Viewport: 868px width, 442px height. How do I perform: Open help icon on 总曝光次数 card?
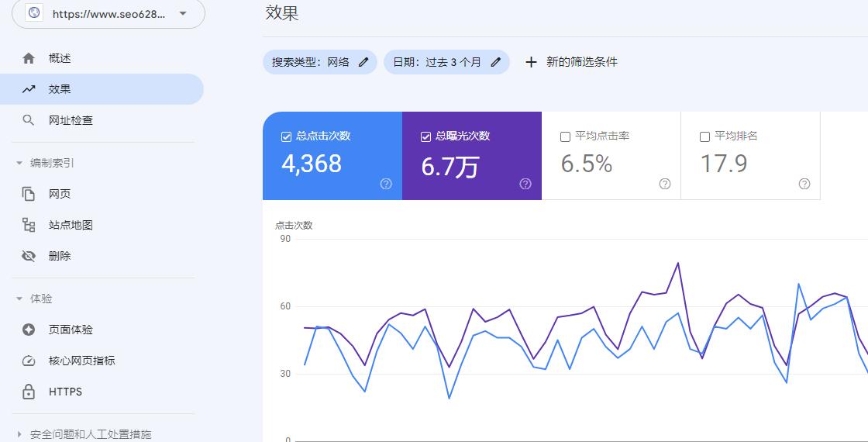click(525, 184)
